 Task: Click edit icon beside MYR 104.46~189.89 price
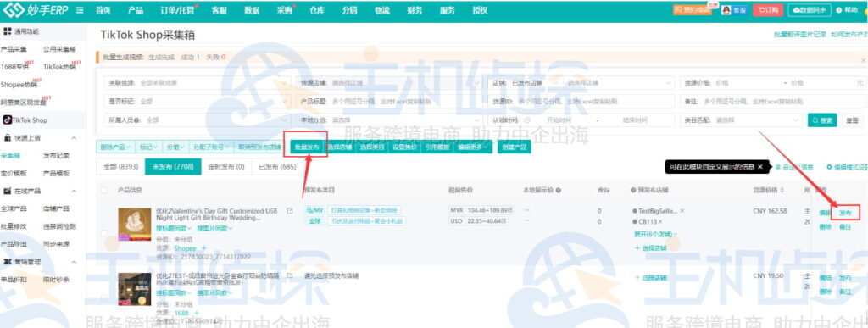point(510,211)
